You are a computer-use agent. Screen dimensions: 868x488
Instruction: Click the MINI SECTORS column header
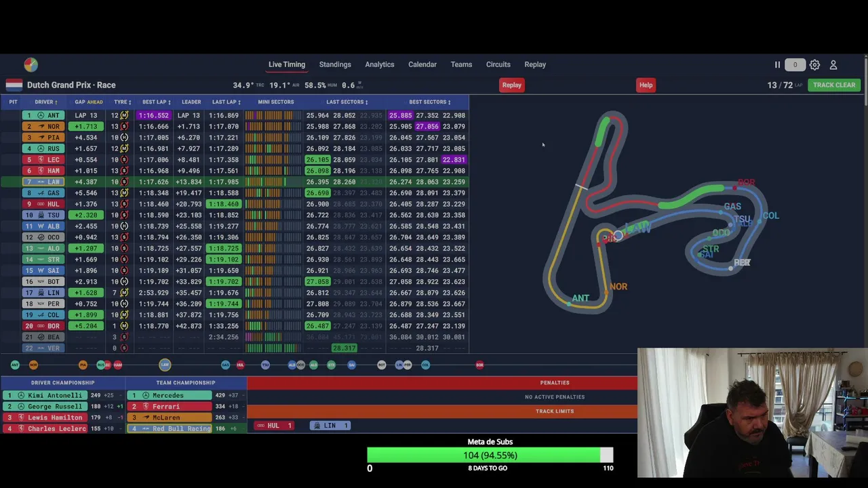(x=276, y=102)
